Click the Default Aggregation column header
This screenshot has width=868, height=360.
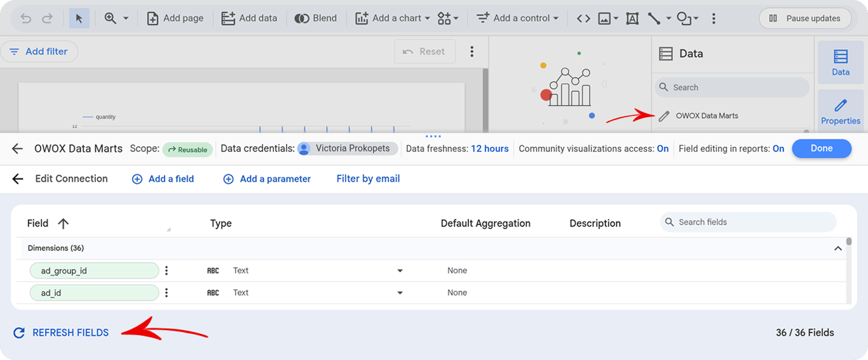tap(485, 223)
